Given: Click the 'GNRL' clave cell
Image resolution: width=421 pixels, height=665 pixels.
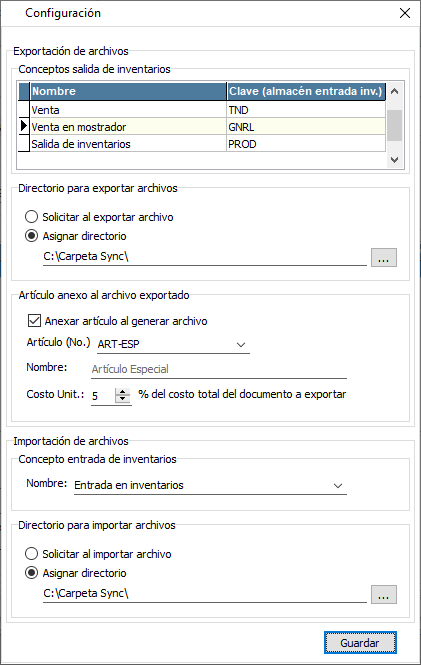Looking at the screenshot, I should coord(306,127).
